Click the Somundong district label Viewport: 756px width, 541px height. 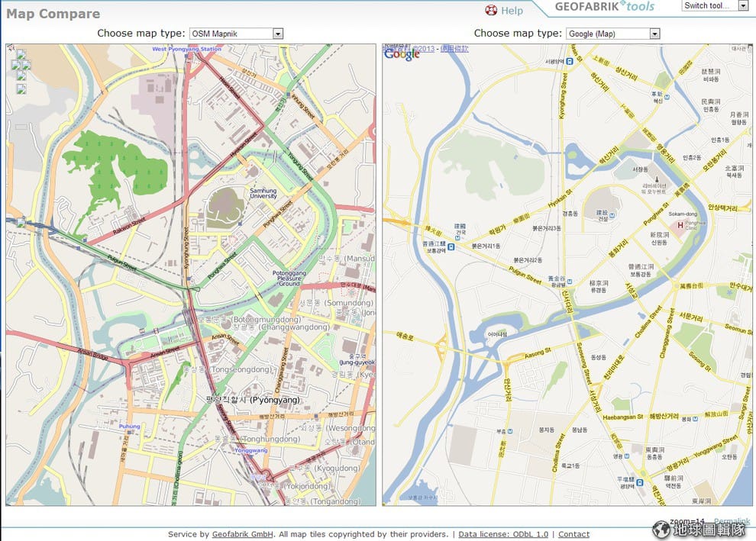tap(336, 303)
